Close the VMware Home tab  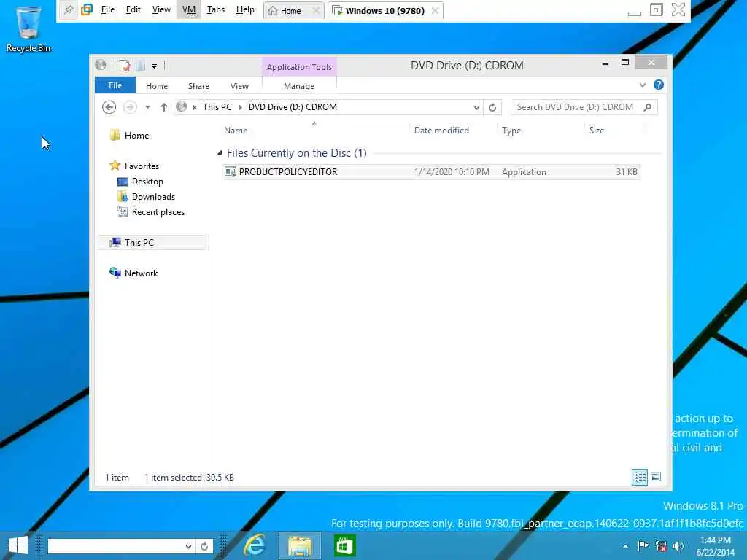[315, 10]
